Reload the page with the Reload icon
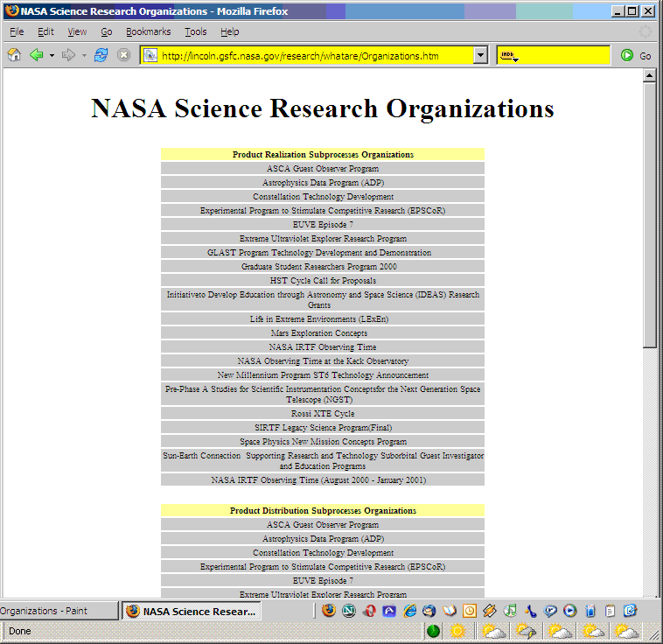The image size is (663, 644). 101,55
